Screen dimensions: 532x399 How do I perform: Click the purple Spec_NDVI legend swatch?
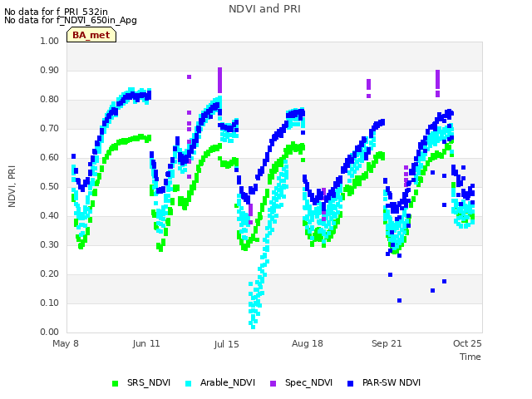click(x=273, y=383)
